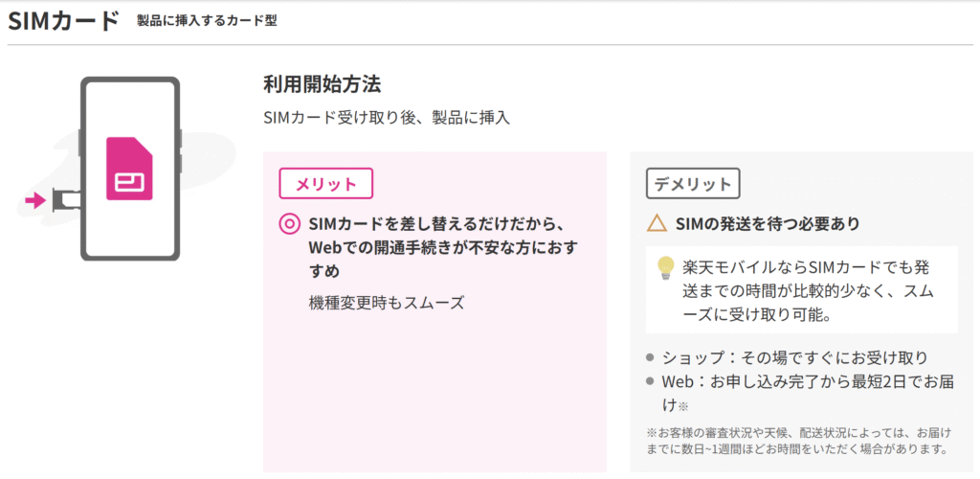Click the chip symbol on SIM card
The width and height of the screenshot is (980, 479).
tap(129, 183)
